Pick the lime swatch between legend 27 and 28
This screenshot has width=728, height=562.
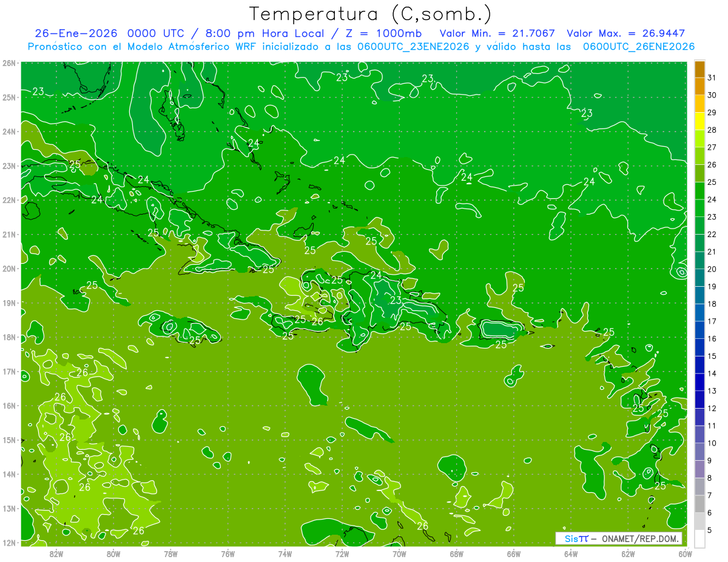coord(699,139)
